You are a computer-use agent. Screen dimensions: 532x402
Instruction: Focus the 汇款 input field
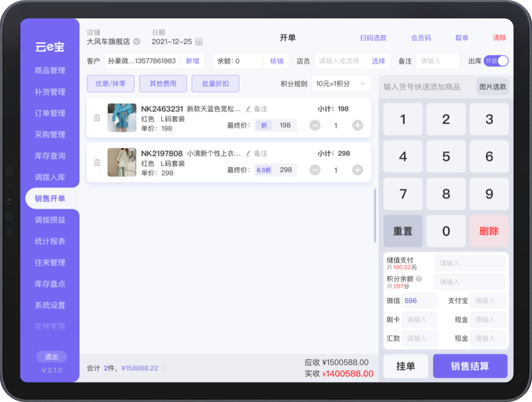[x=419, y=338]
